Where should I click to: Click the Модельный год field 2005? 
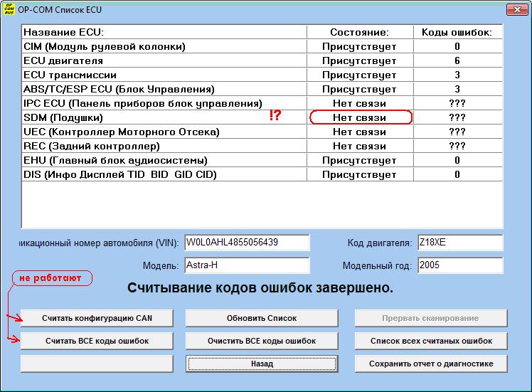point(460,265)
